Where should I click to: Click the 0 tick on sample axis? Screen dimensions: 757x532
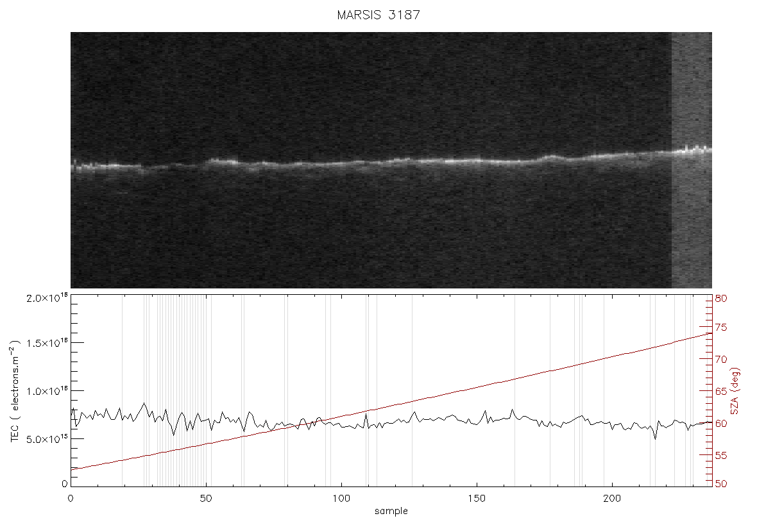coord(71,499)
